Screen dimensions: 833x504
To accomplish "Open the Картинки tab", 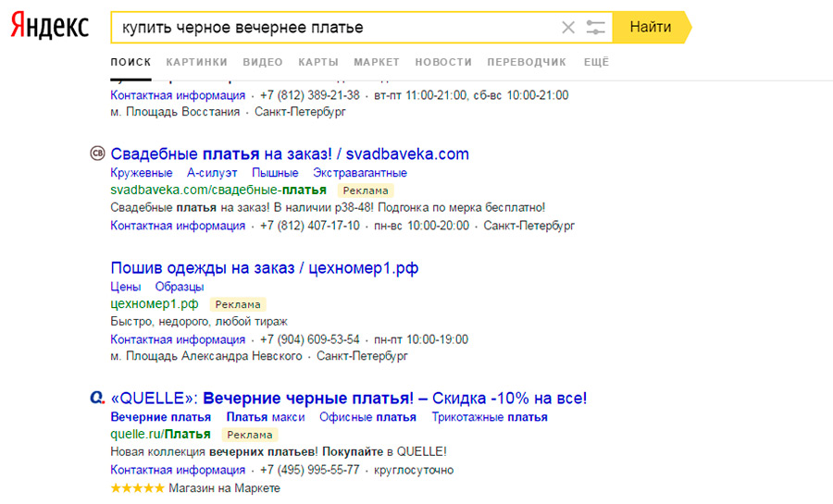I will (x=196, y=62).
